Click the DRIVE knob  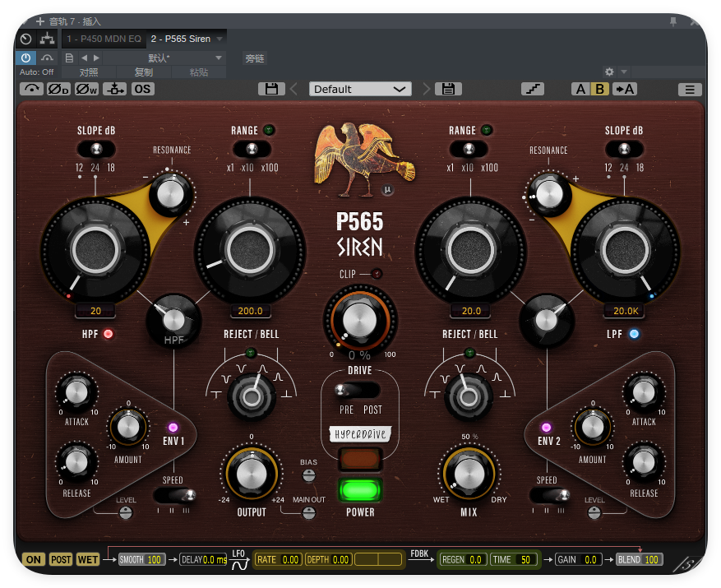click(x=359, y=320)
